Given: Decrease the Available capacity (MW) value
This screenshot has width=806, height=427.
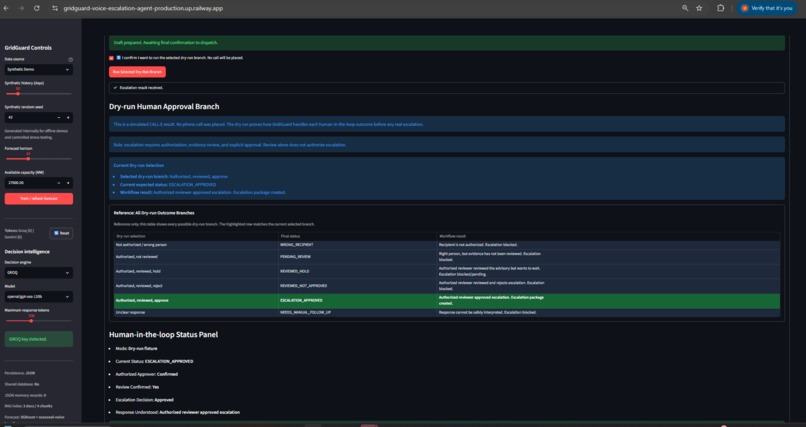Looking at the screenshot, I should (x=59, y=183).
